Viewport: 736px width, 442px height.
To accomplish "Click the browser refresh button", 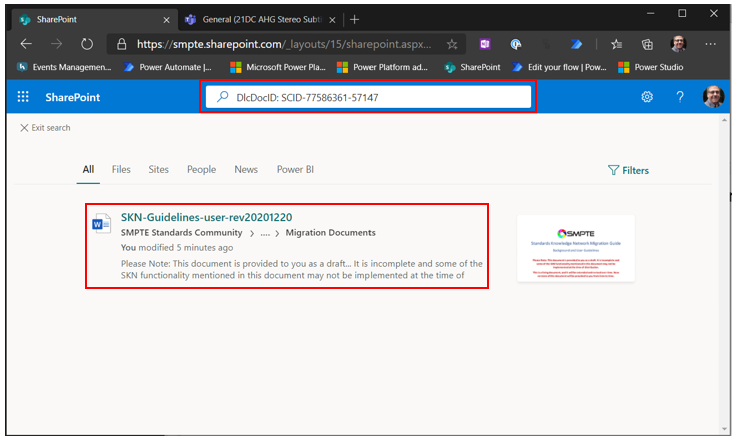I will [87, 44].
